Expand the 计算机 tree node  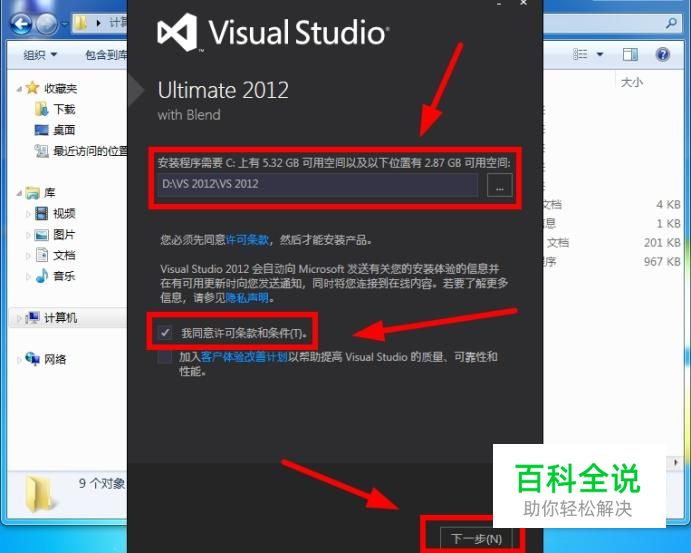click(x=19, y=318)
